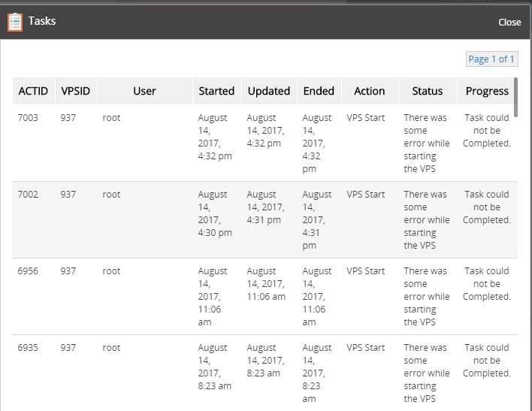
Task: Click the VPSID column header
Action: 75,91
